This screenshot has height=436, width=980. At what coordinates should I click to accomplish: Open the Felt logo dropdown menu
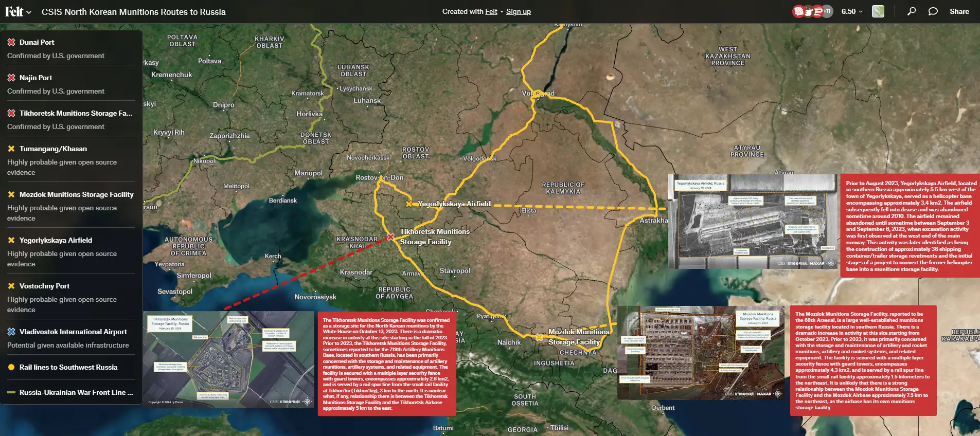coord(18,12)
